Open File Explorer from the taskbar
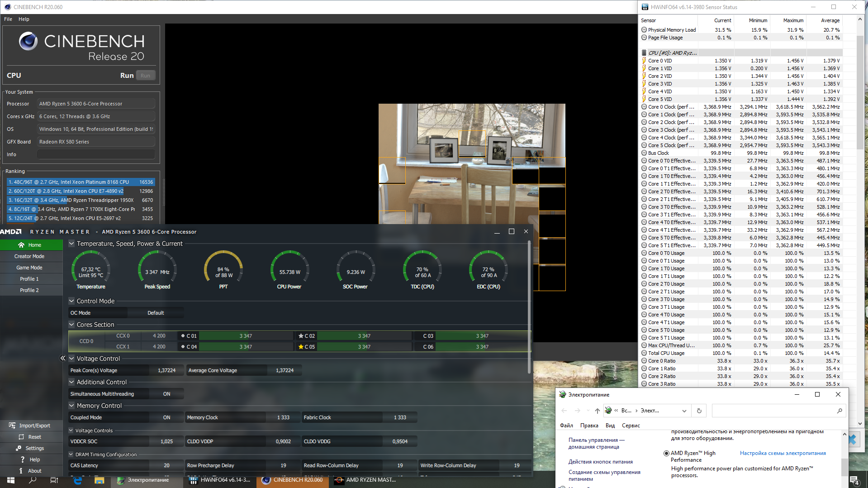Viewport: 868px width, 488px height. coord(100,480)
